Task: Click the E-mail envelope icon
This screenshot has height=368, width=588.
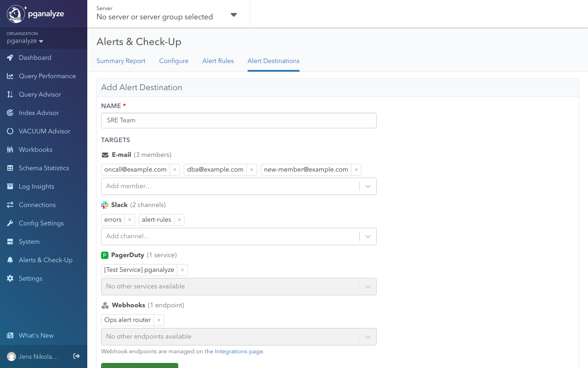Action: [x=105, y=155]
